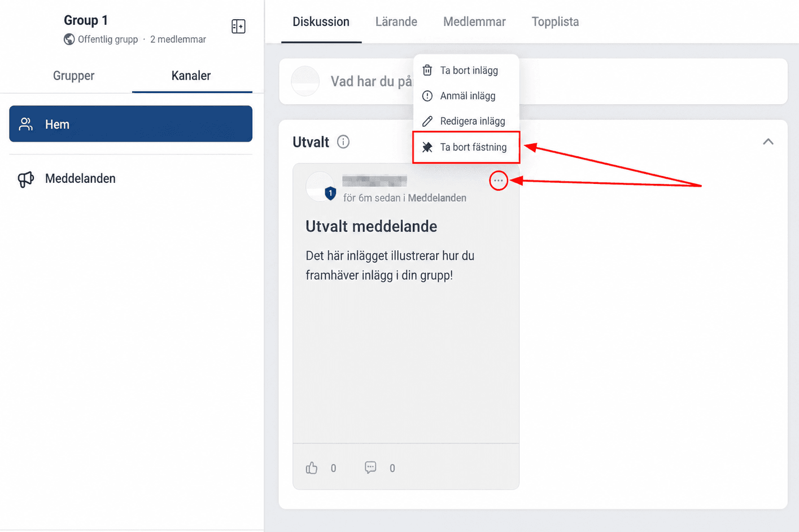Collapse the Utvalt section with chevron

768,142
